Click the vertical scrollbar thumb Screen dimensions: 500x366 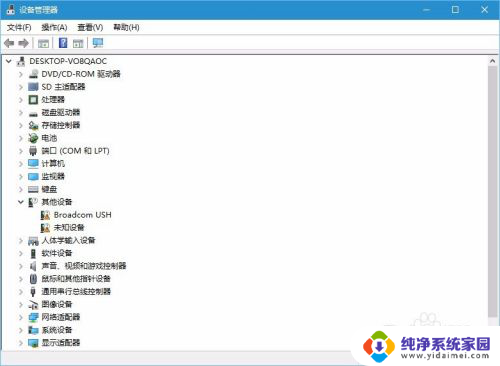pos(493,192)
